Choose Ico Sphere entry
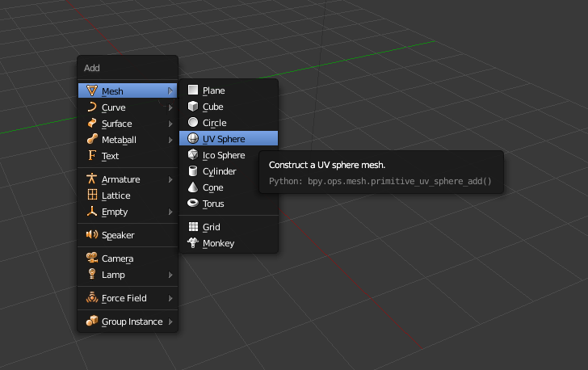The height and width of the screenshot is (370, 588). [229, 155]
